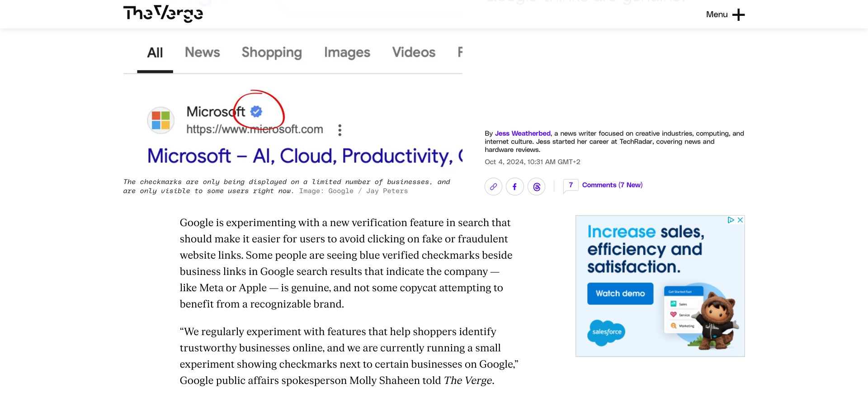Click The Verge logo
The height and width of the screenshot is (393, 868).
(x=163, y=14)
